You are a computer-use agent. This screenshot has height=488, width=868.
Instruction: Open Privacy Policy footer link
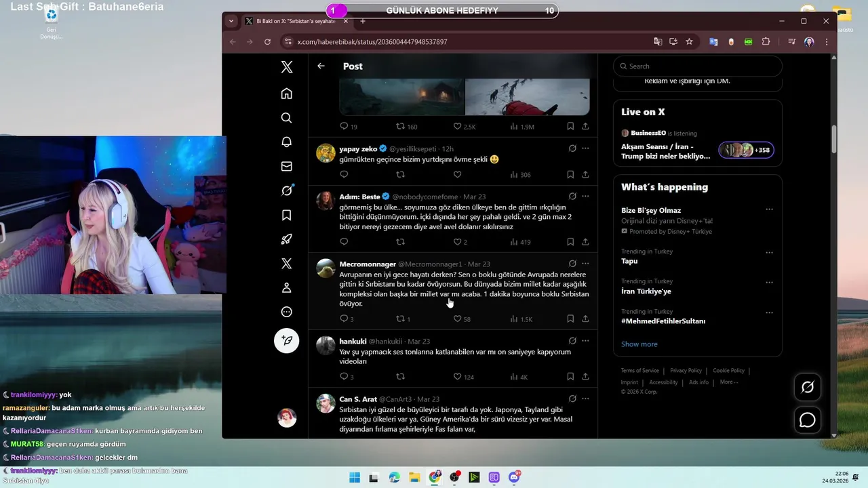686,371
